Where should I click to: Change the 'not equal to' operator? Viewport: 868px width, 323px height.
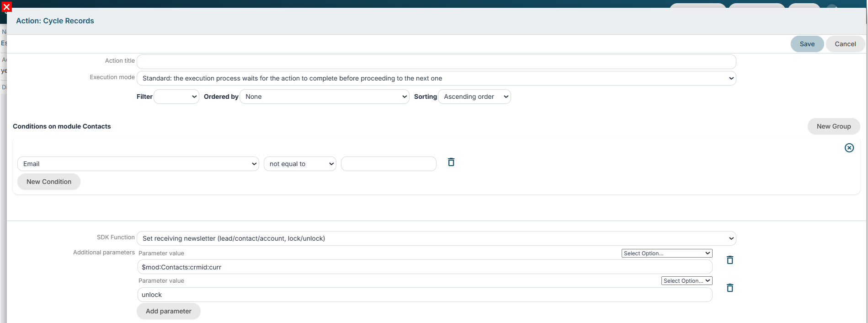coord(300,164)
